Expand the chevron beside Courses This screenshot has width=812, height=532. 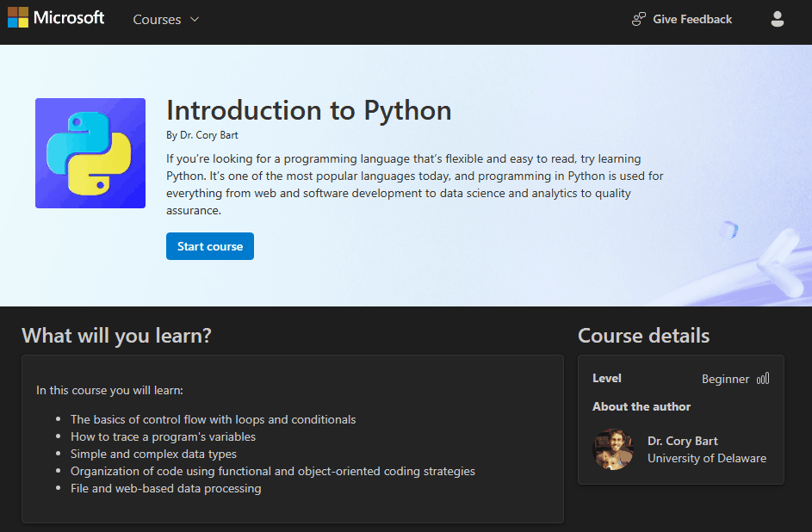point(195,19)
